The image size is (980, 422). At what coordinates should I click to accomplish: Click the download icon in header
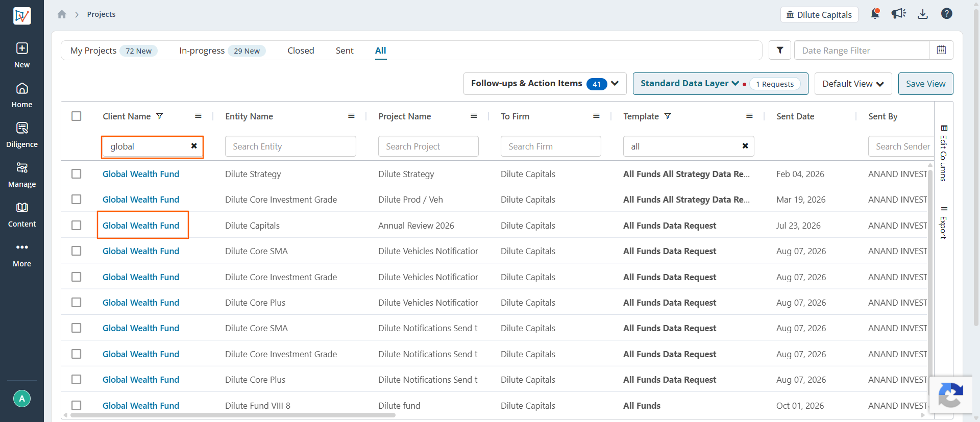coord(923,14)
